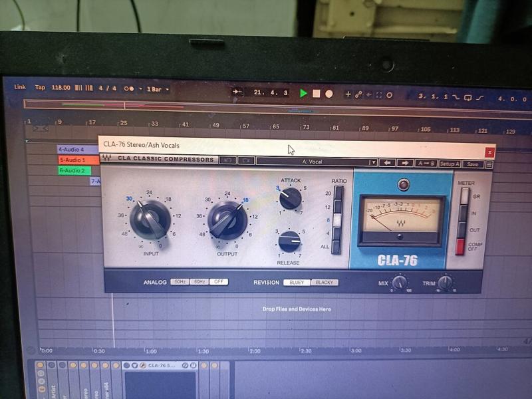Click the INPUT knob
532x399 pixels.
point(150,219)
